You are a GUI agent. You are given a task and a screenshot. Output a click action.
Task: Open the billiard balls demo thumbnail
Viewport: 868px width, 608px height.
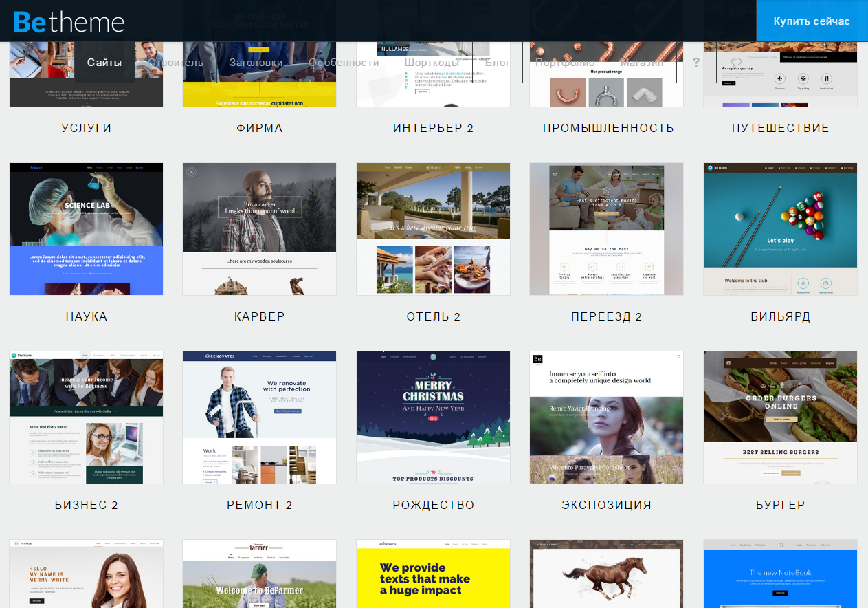coord(780,229)
